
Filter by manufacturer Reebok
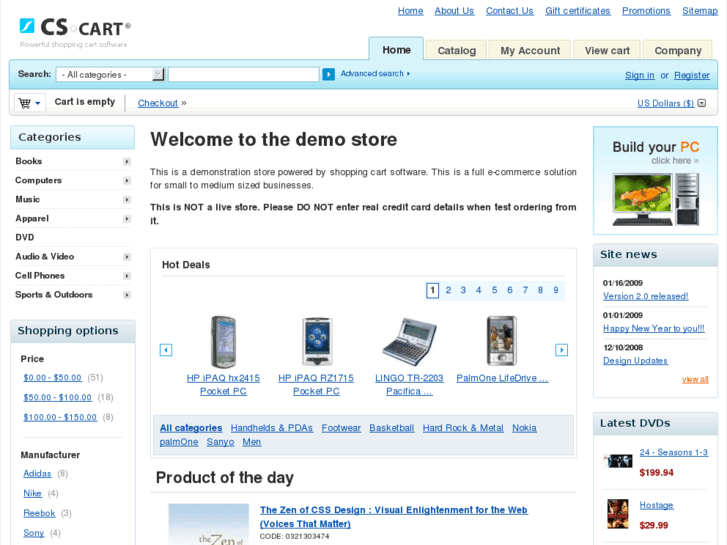39,513
